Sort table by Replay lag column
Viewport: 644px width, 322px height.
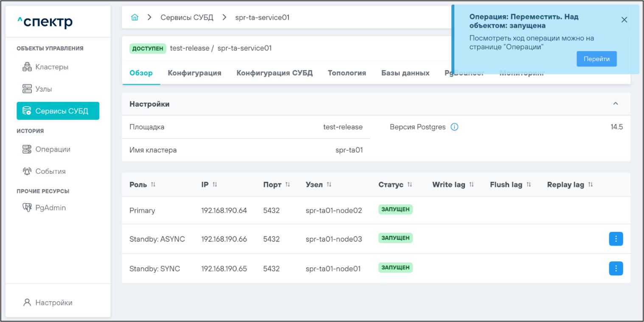tap(590, 185)
